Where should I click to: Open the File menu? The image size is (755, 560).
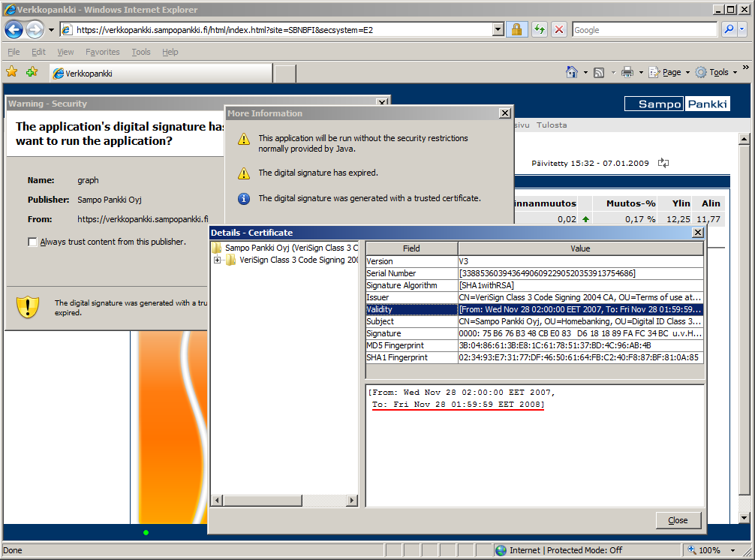pyautogui.click(x=14, y=52)
